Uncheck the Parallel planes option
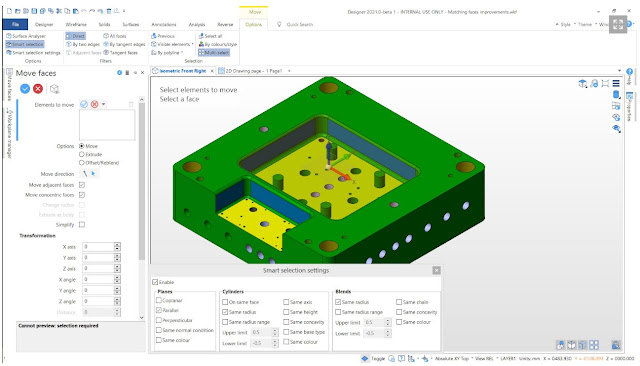Viewport: 640px width, 366px height. pos(159,310)
